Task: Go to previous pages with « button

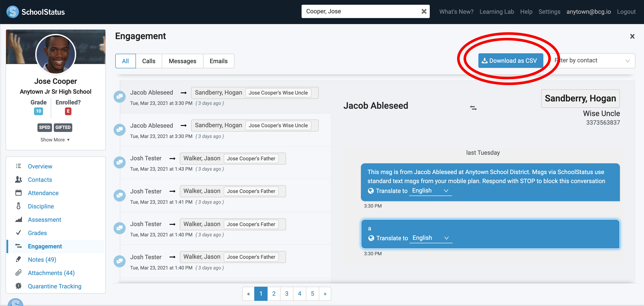Action: pos(248,294)
